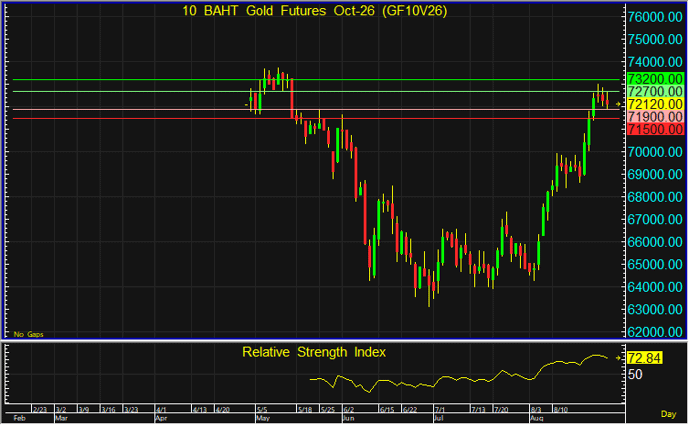This screenshot has width=689, height=425.
Task: Click the yellow arrow beside the 72120.00 label
Action: 618,104
